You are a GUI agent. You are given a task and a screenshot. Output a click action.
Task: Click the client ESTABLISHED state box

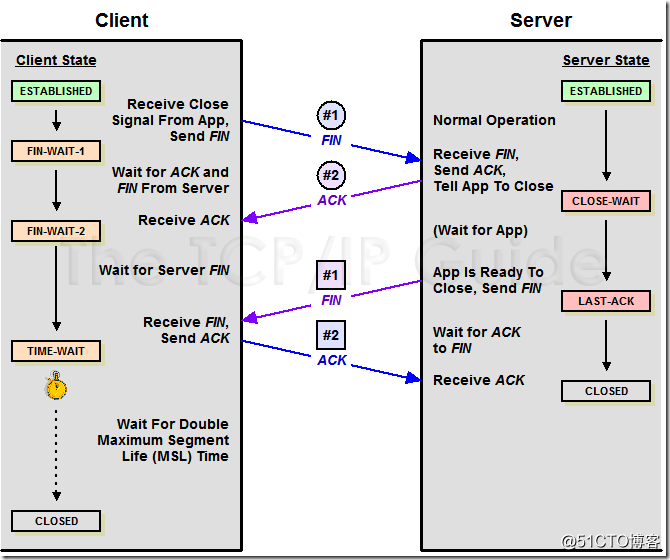56,91
